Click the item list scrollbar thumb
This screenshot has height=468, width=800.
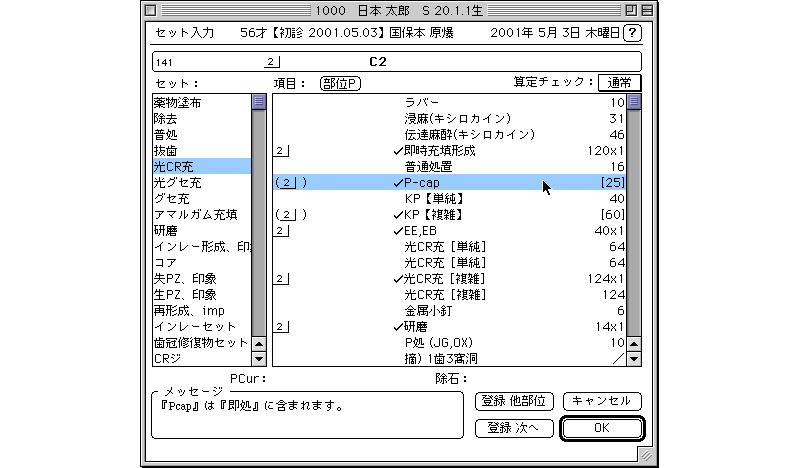point(634,102)
